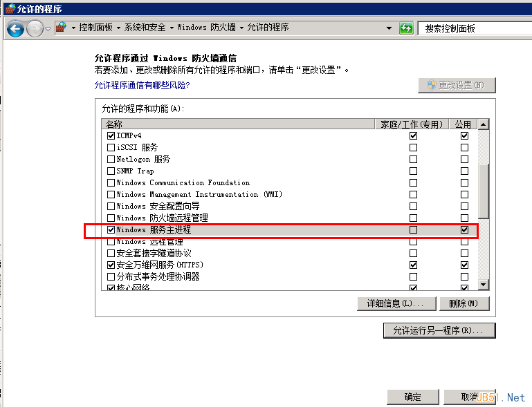Select the 允许的程序 breadcrumb
The height and width of the screenshot is (407, 532).
(x=268, y=28)
